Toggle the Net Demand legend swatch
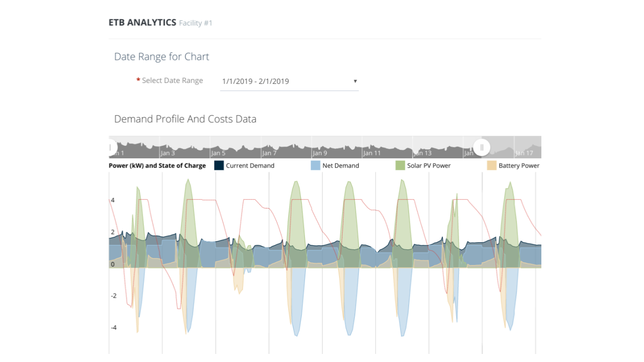 pyautogui.click(x=315, y=165)
